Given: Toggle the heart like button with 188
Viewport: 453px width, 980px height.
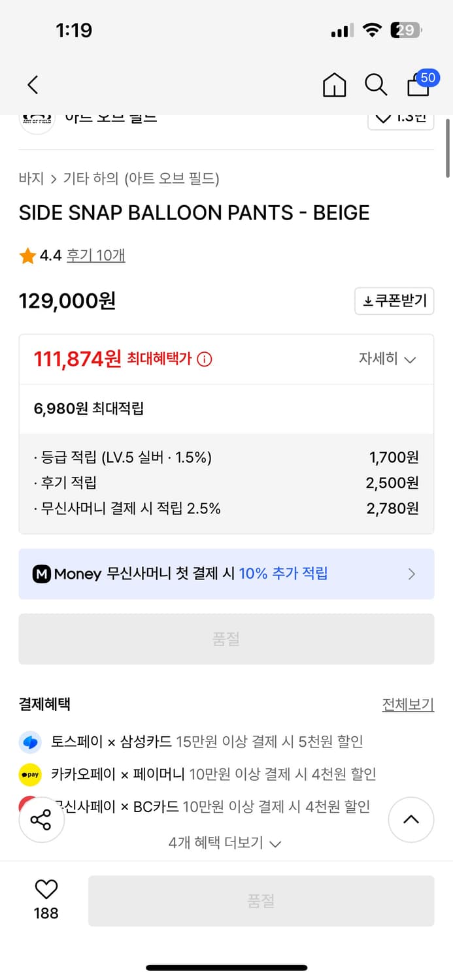Looking at the screenshot, I should click(x=46, y=890).
